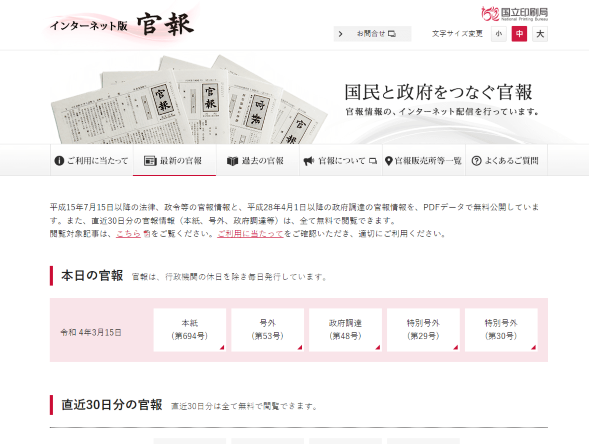Open the よくあるご質問 tab
The height and width of the screenshot is (444, 589).
[x=506, y=160]
